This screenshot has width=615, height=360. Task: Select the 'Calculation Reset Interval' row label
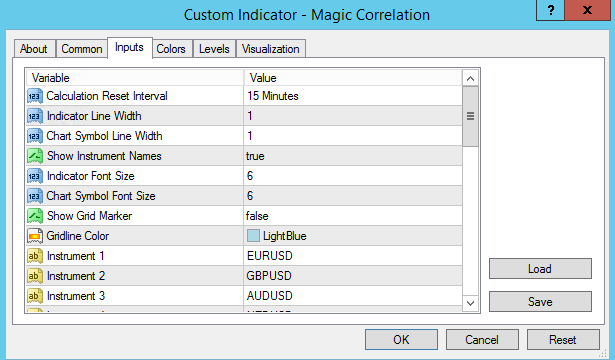[107, 96]
